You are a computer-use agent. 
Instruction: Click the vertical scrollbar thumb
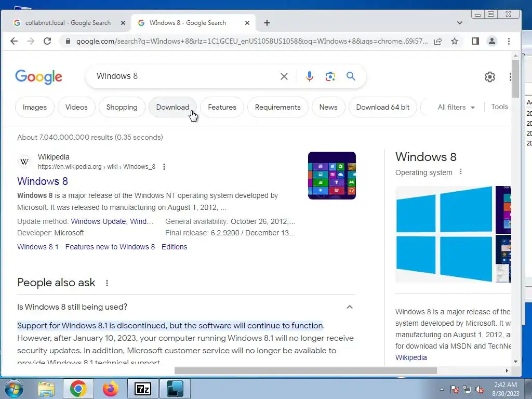[516, 78]
